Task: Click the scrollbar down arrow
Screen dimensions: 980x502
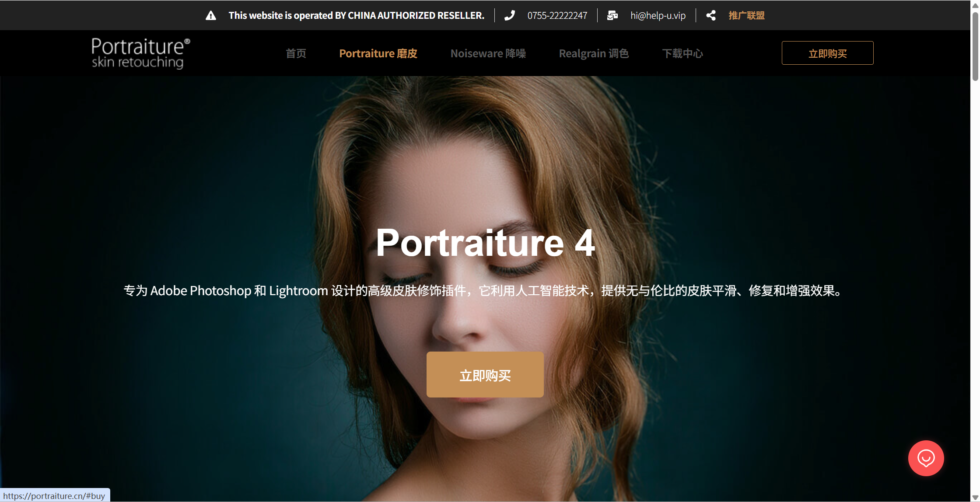Action: coord(975,498)
